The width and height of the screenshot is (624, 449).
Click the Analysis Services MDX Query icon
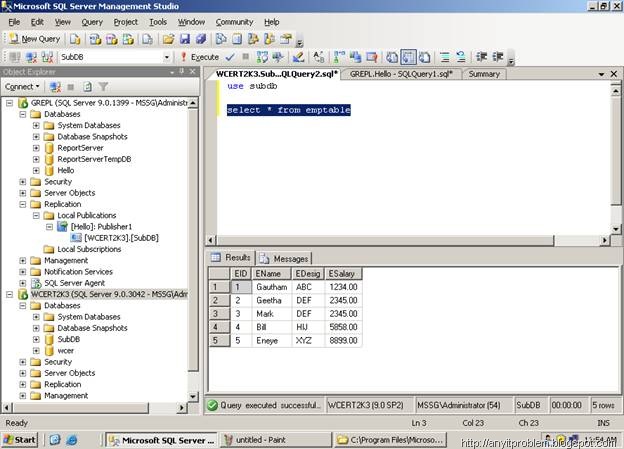(x=96, y=39)
